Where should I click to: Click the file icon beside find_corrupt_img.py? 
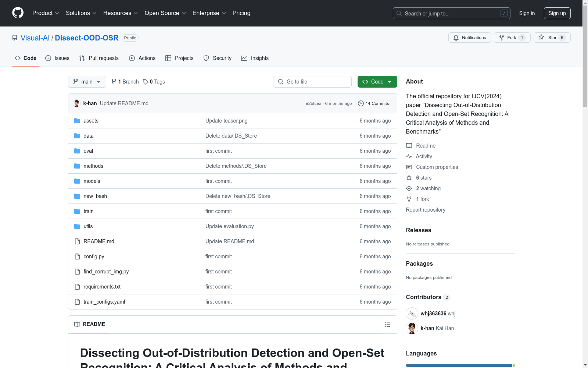tap(77, 272)
